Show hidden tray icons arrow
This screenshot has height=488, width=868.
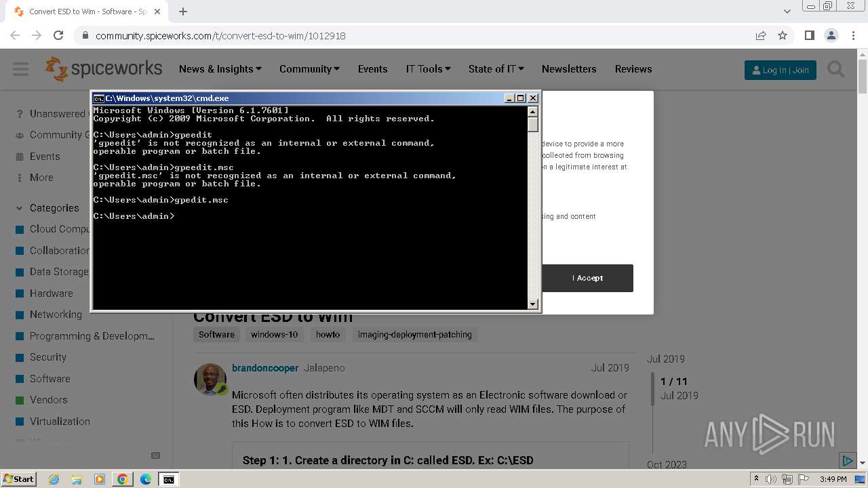point(756,479)
